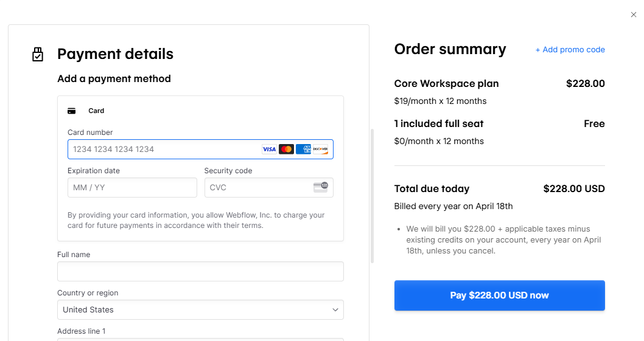Click the Visa card logo icon
The height and width of the screenshot is (341, 644).
[269, 150]
